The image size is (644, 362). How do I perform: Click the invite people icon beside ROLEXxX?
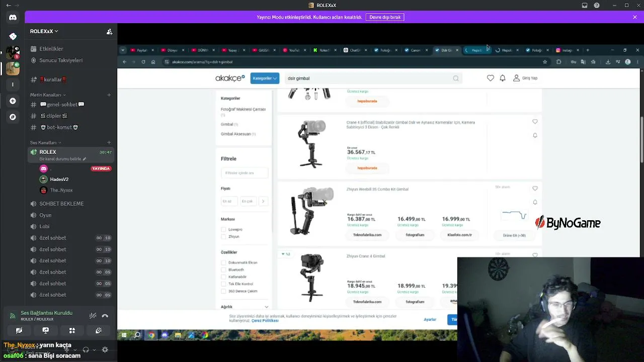tap(109, 32)
